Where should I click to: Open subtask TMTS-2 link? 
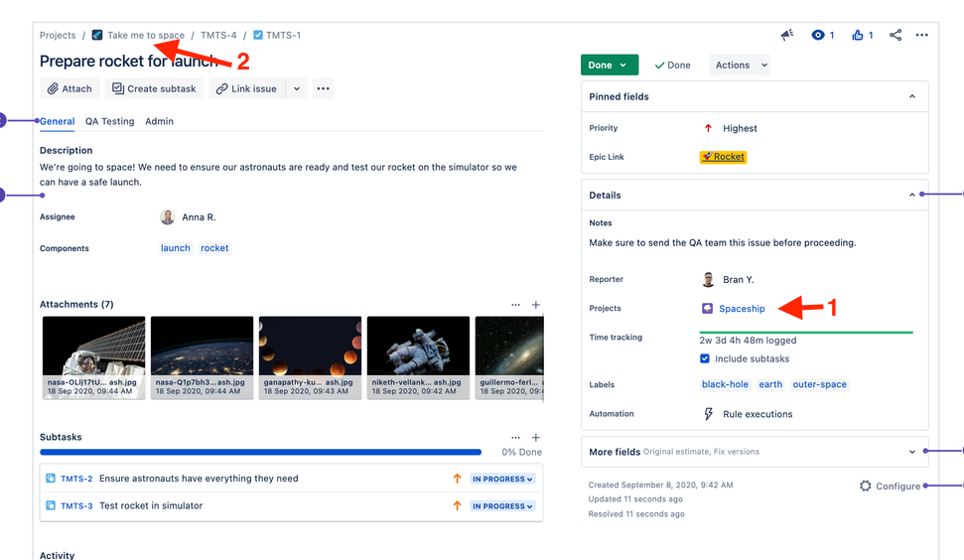(x=76, y=479)
